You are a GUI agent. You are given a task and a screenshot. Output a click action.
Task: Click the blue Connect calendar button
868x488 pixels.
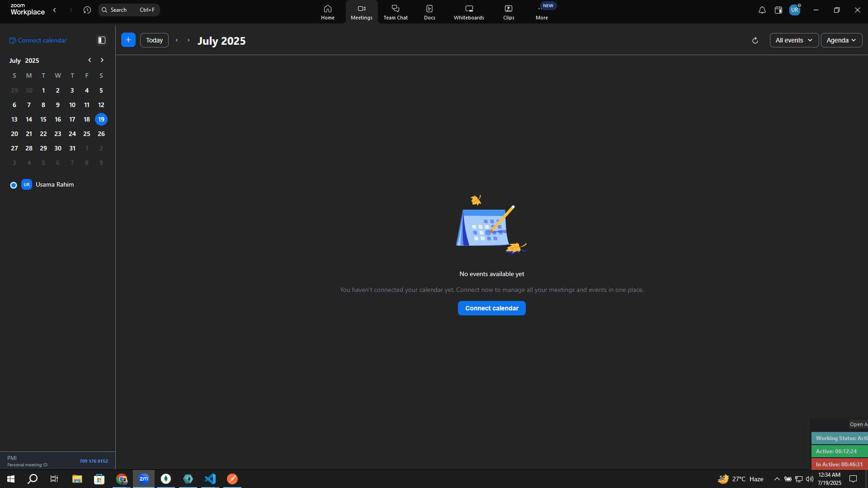click(x=492, y=308)
